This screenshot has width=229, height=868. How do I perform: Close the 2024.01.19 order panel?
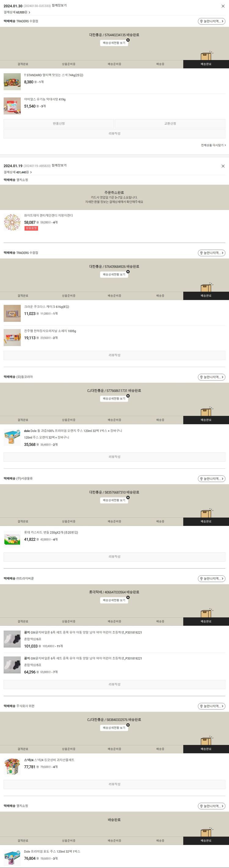(x=223, y=166)
